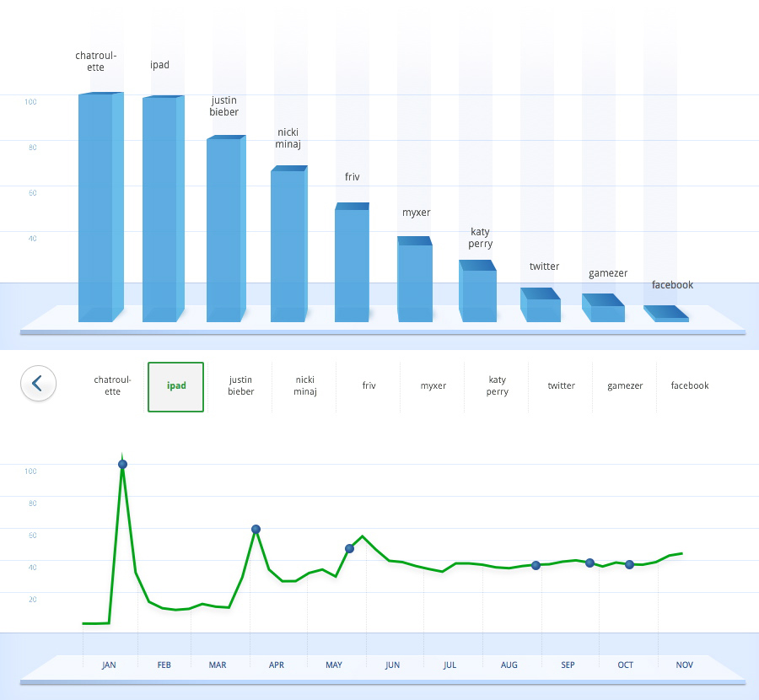The width and height of the screenshot is (759, 700).
Task: Click the JUN month label
Action: point(392,665)
